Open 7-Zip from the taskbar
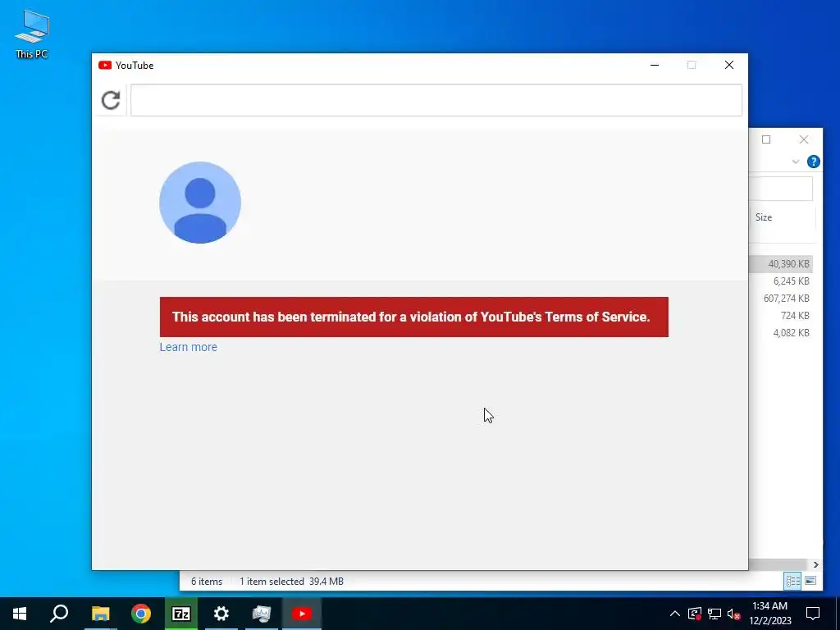This screenshot has height=630, width=840. 181,614
